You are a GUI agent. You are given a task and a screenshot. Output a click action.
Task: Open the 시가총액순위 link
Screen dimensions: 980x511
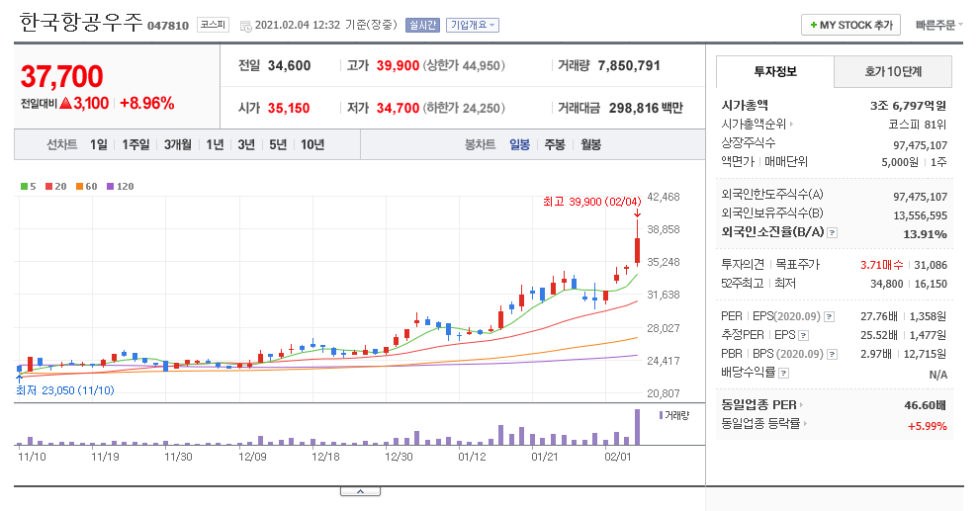pos(757,124)
